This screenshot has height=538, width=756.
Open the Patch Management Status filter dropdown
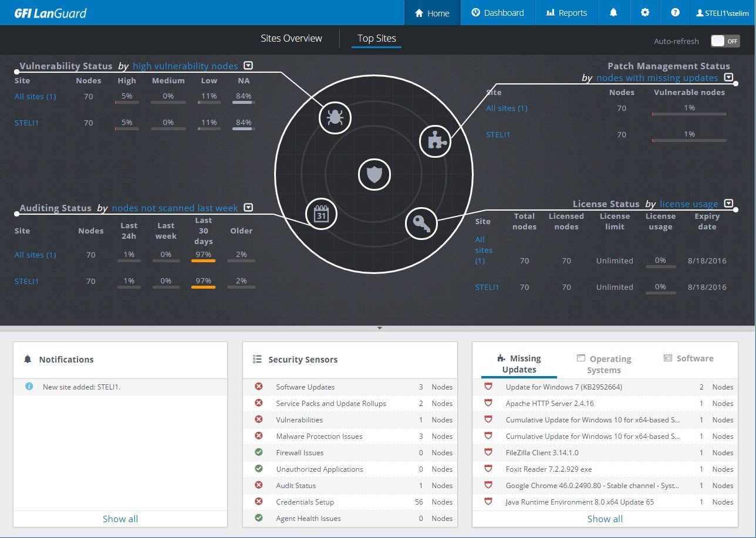coord(728,77)
